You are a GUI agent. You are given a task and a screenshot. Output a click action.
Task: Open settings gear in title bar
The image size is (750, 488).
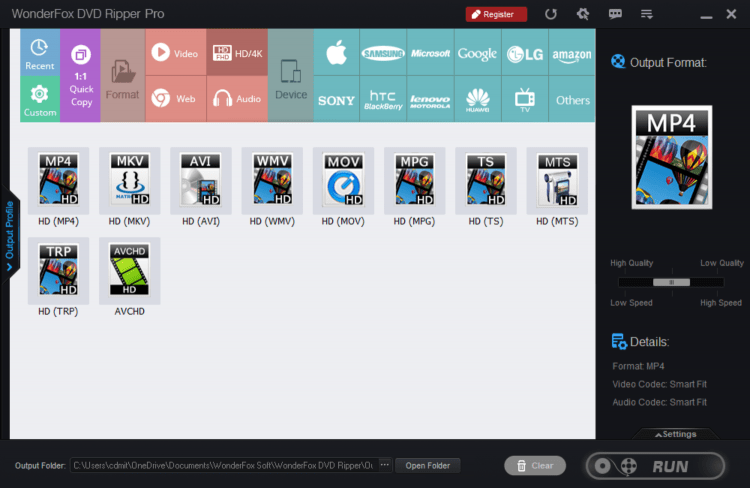[x=583, y=14]
